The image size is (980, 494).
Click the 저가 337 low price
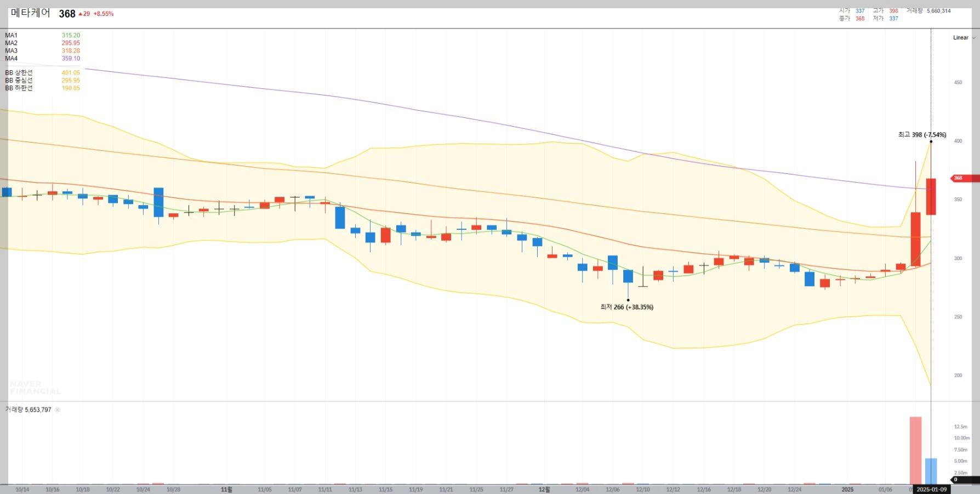click(885, 19)
